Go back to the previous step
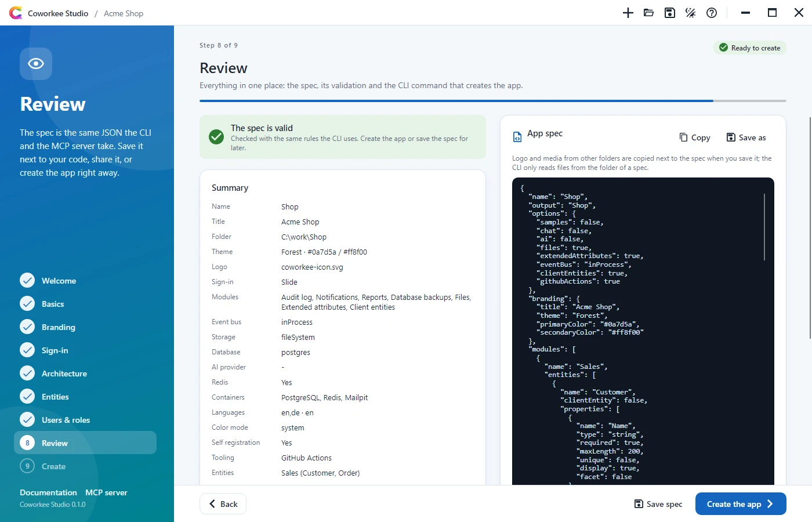Screen dimensions: 812x522 click(x=223, y=504)
